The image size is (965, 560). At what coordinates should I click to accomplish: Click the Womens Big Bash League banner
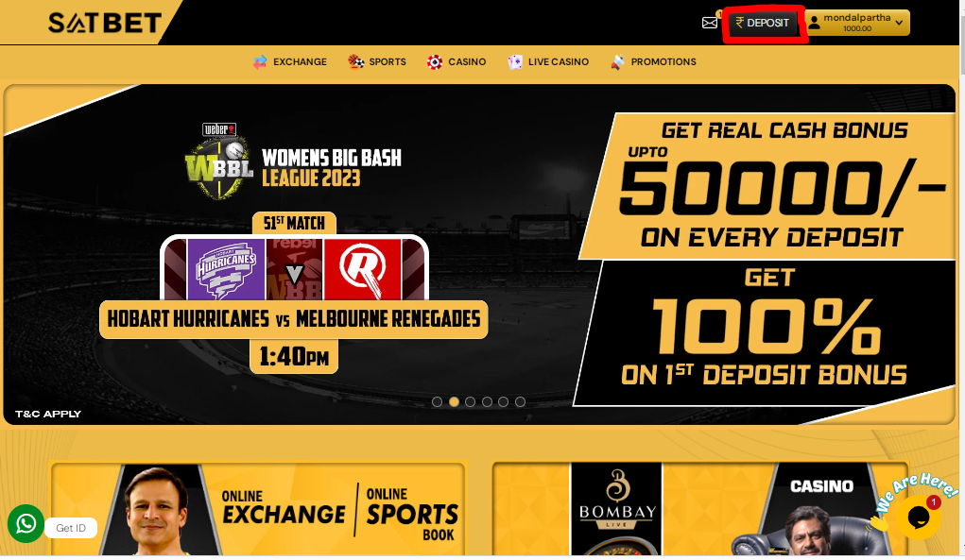tap(479, 254)
